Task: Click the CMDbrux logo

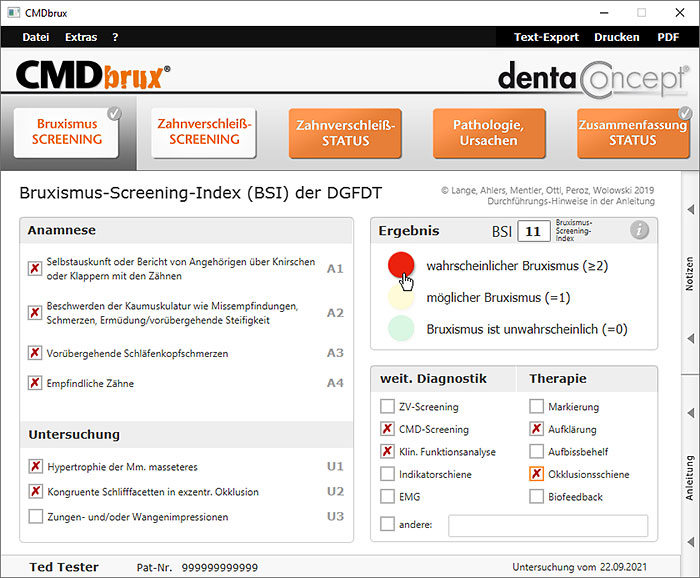Action: 93,75
